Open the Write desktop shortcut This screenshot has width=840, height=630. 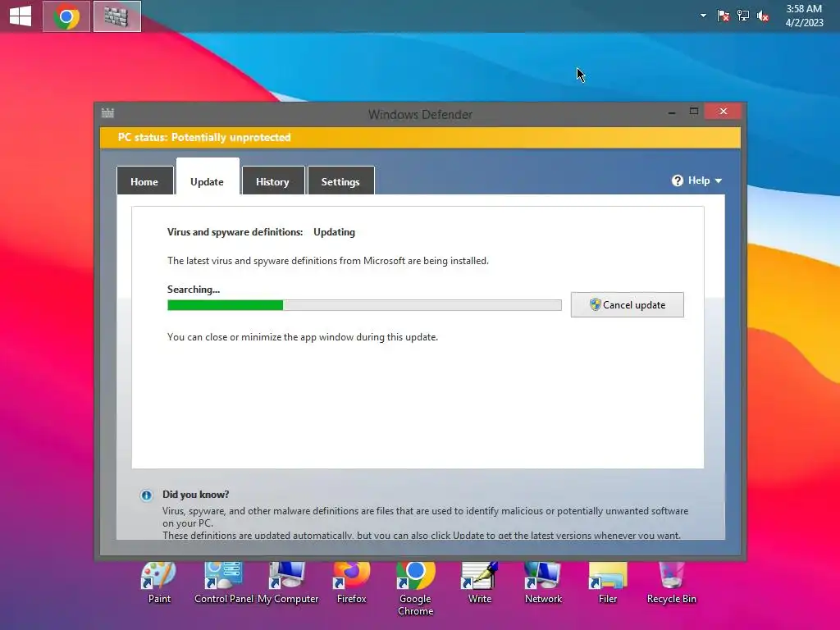479,583
